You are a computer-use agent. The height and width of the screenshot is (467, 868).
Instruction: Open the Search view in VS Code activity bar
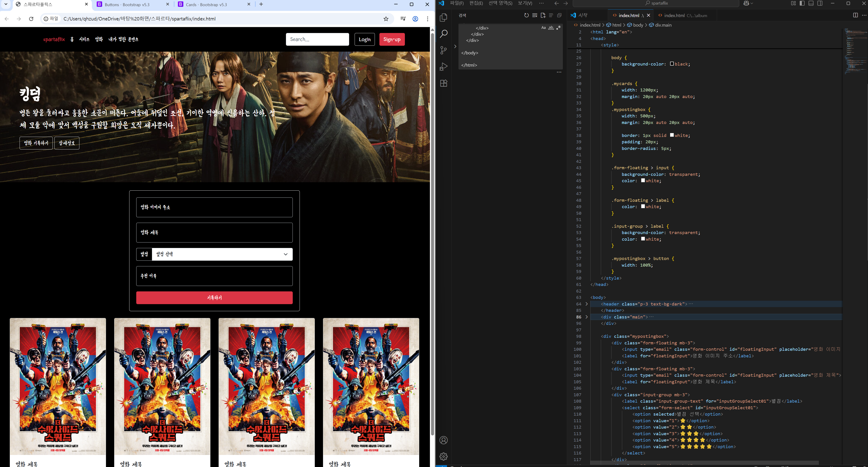(443, 34)
